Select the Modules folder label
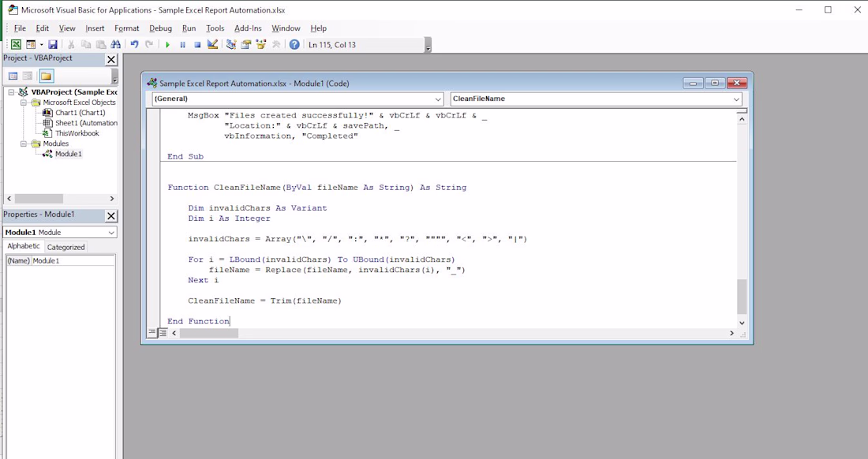This screenshot has width=868, height=459. (56, 144)
